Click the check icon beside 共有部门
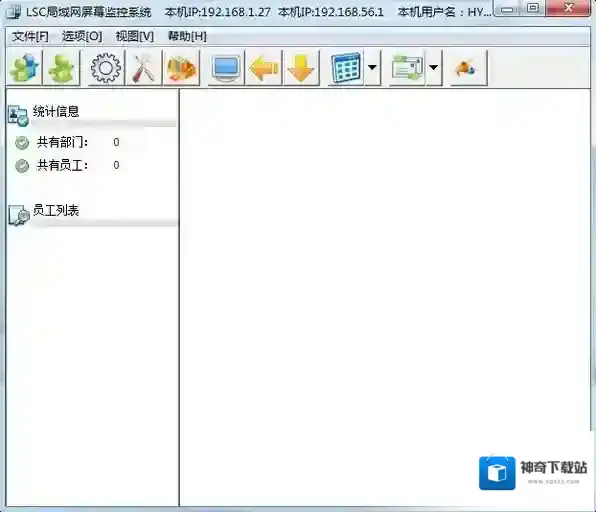Screen dimensions: 596x512 click(22, 143)
